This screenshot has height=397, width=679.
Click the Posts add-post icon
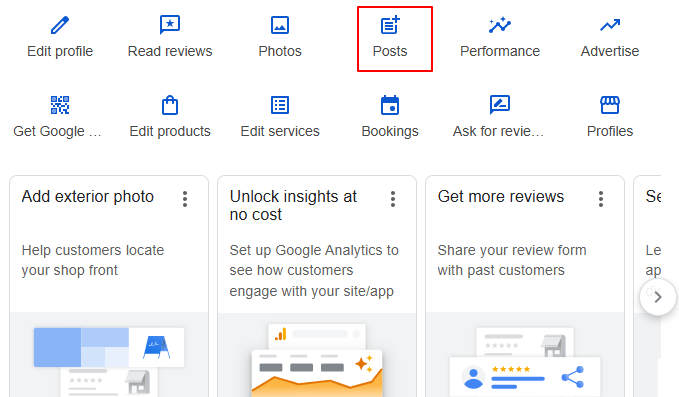click(x=390, y=25)
